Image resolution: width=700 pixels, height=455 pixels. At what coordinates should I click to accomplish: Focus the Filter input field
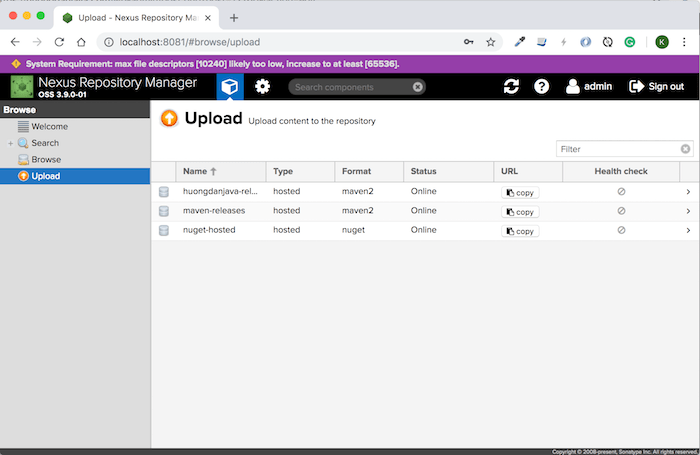point(618,149)
